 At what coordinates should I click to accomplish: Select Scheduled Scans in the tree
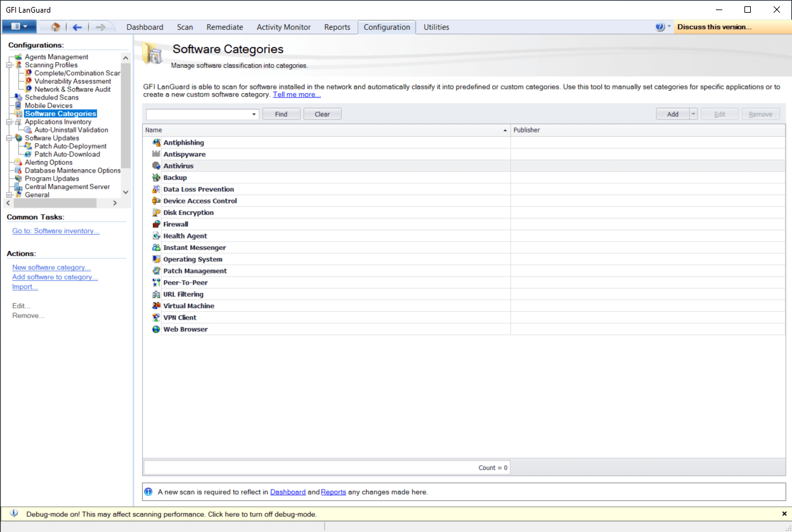(x=52, y=98)
